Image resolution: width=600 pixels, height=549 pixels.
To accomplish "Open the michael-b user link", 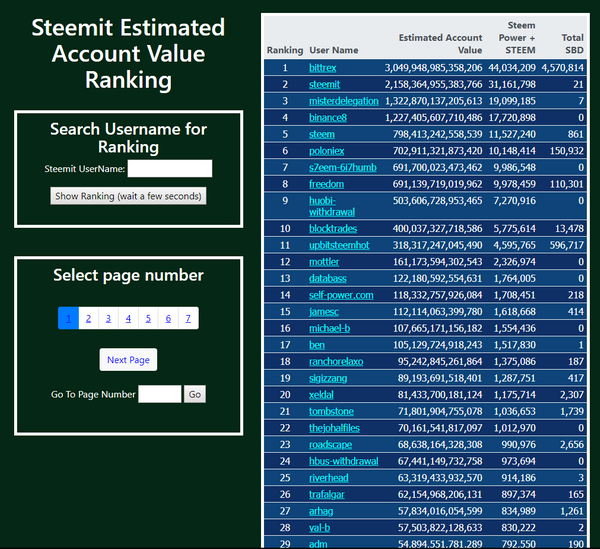I will pos(329,328).
